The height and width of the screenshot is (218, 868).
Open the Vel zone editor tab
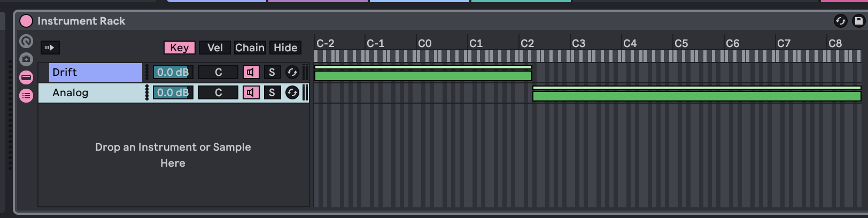(215, 48)
